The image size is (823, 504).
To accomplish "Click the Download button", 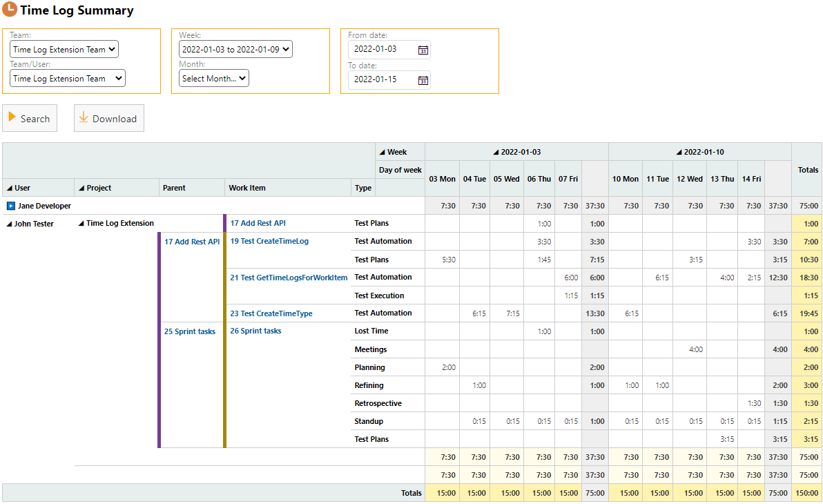I will click(109, 119).
